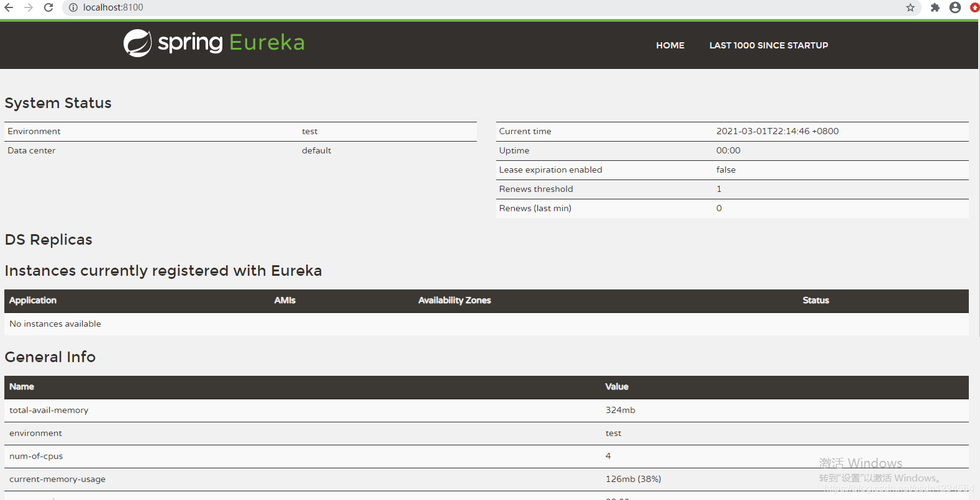The width and height of the screenshot is (980, 500).
Task: Select the 324mb value
Action: (x=620, y=410)
